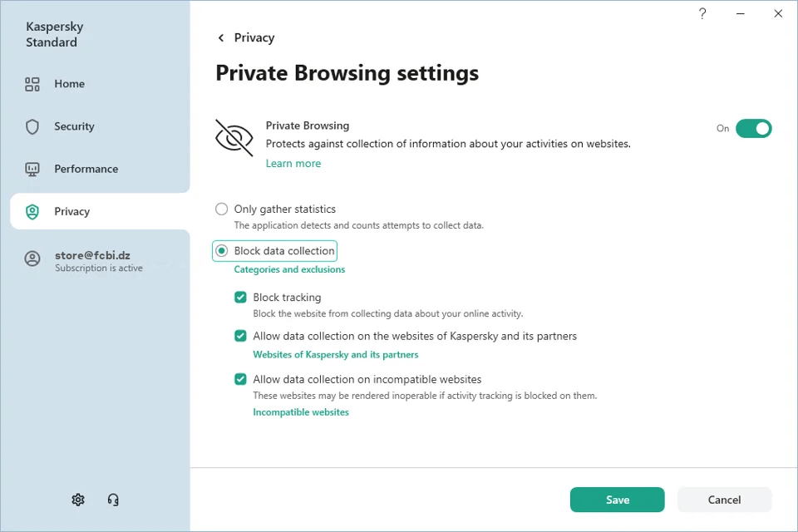
Task: Open the Incompatible websites link
Action: click(x=301, y=412)
